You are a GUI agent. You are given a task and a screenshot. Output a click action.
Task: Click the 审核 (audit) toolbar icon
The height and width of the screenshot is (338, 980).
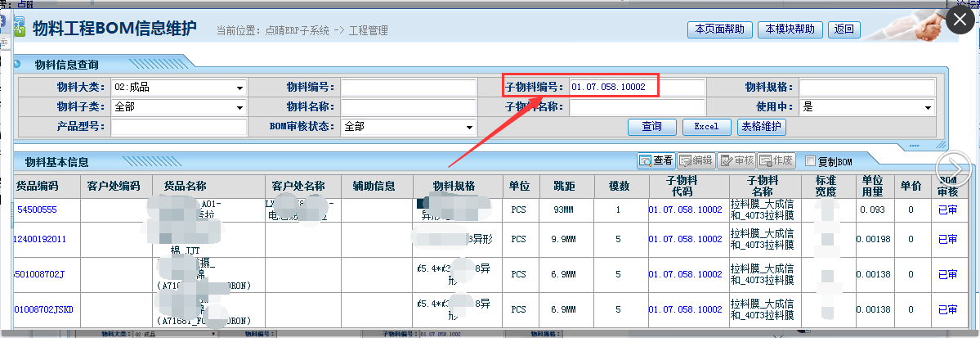pyautogui.click(x=736, y=160)
